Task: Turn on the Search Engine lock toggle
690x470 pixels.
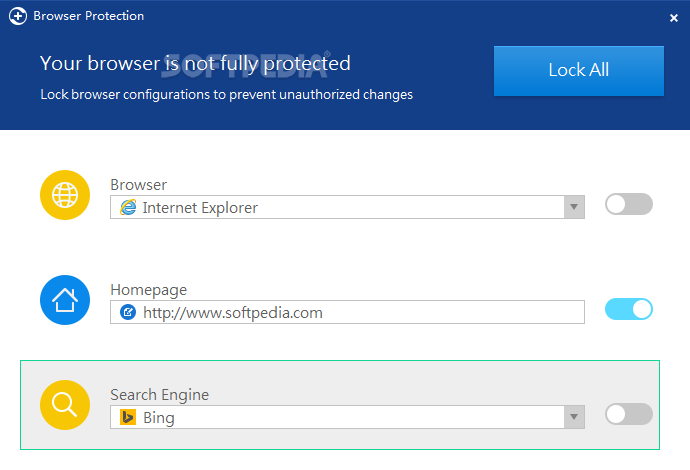Action: tap(629, 414)
